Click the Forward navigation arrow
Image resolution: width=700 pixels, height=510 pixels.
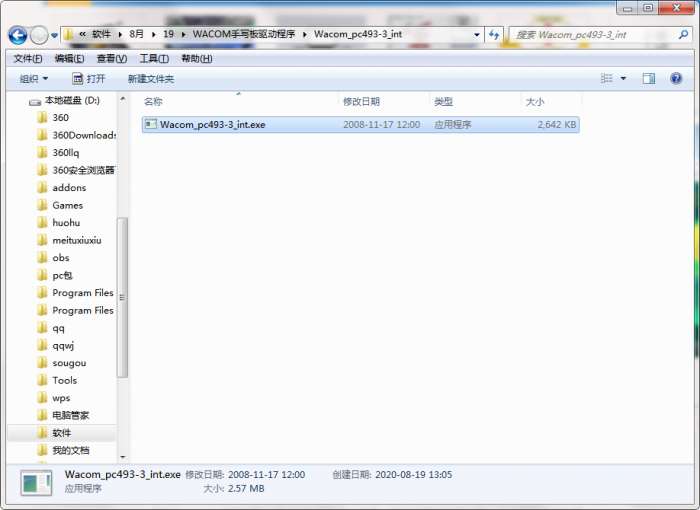click(39, 35)
